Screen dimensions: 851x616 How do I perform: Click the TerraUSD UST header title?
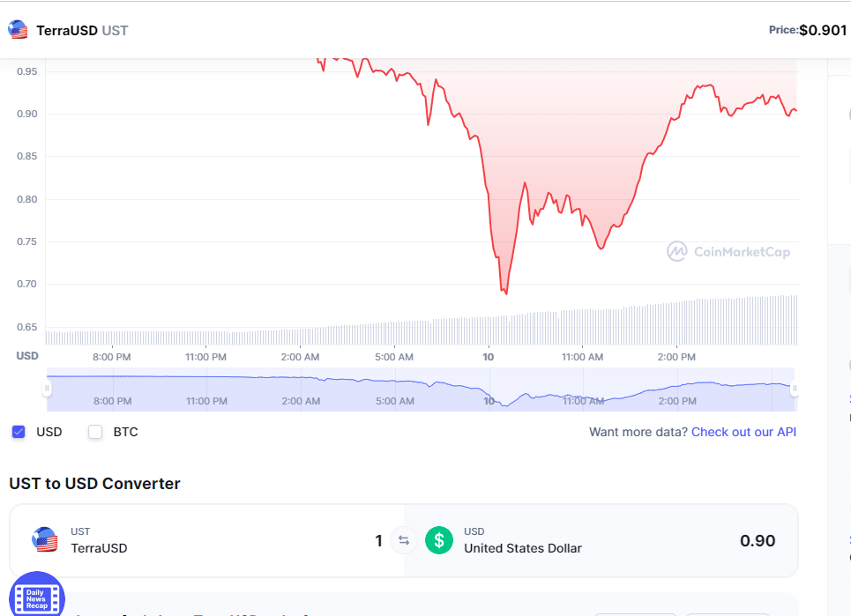pyautogui.click(x=82, y=30)
